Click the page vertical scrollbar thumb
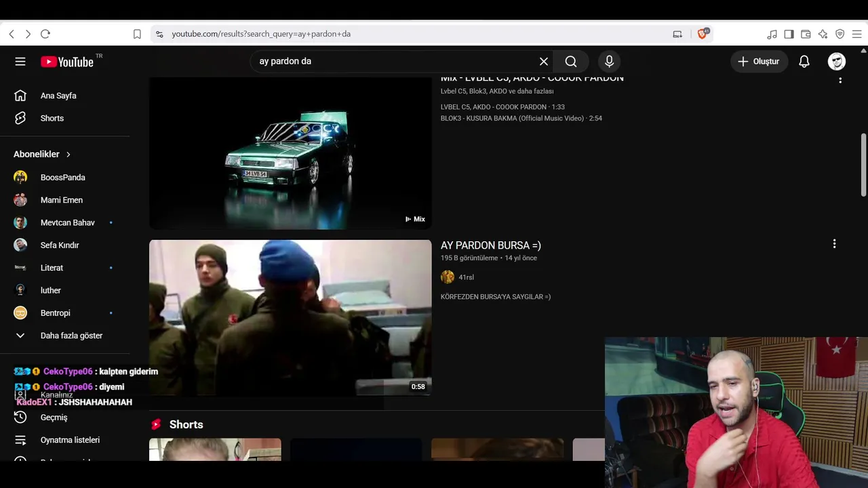The width and height of the screenshot is (868, 488). (863, 165)
